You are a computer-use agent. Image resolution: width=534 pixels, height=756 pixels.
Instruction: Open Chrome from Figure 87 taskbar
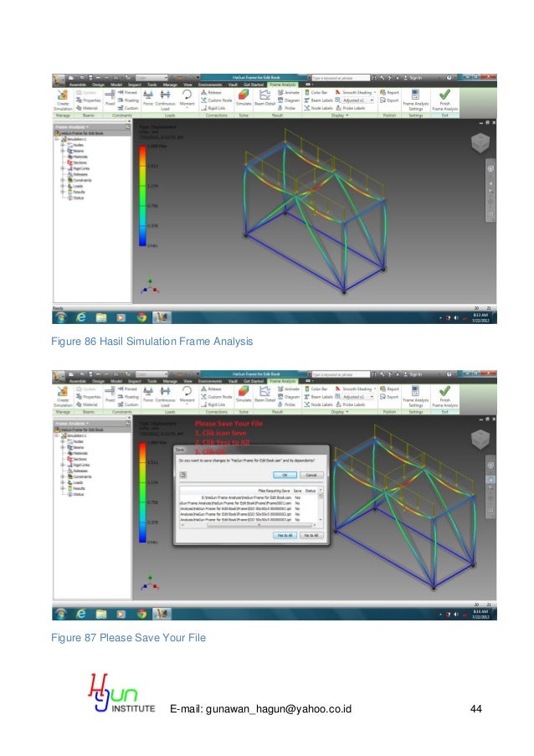(x=141, y=614)
